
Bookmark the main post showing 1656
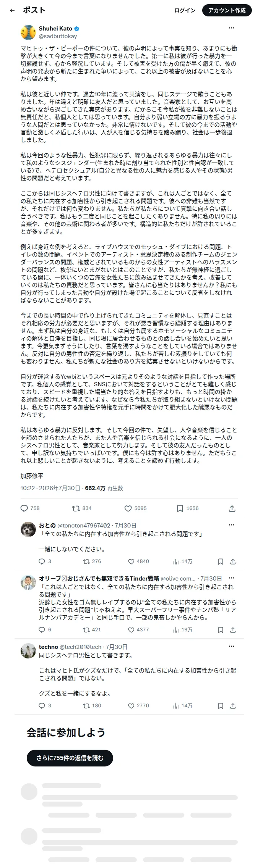tap(188, 508)
